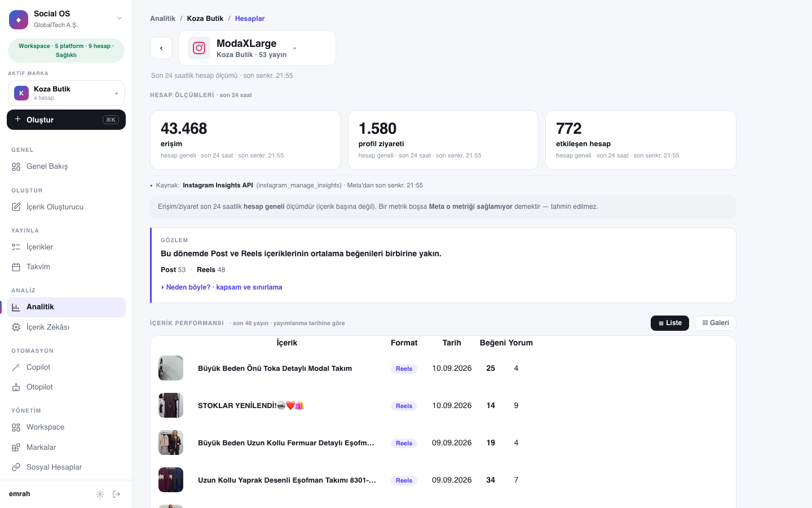Open Genel Bakış dashboard icon
Image resolution: width=812 pixels, height=508 pixels.
pos(16,167)
